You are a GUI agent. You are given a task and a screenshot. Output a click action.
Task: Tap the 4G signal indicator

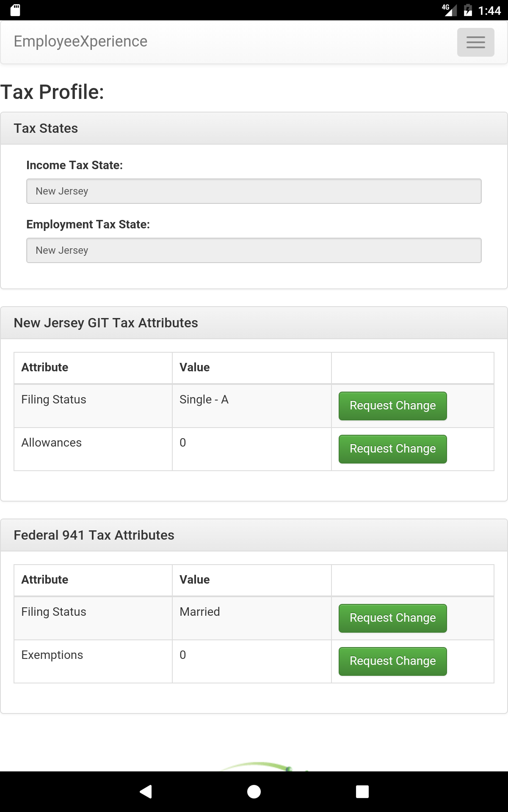(x=449, y=10)
